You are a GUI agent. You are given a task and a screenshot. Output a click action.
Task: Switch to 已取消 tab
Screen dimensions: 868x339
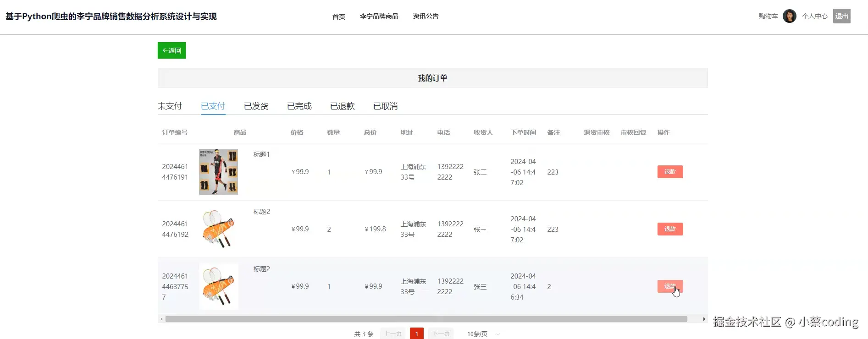coord(385,106)
